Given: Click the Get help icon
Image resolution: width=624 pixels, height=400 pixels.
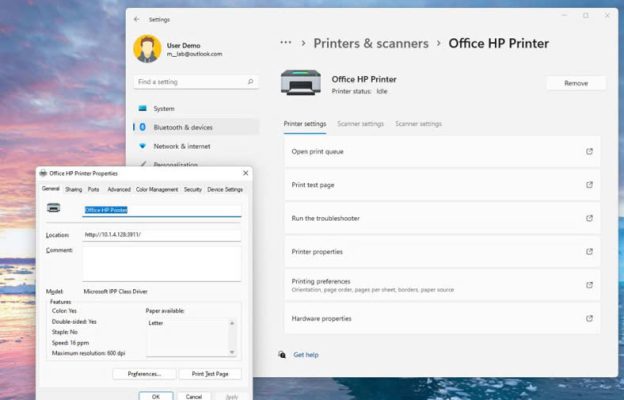Looking at the screenshot, I should tap(282, 355).
